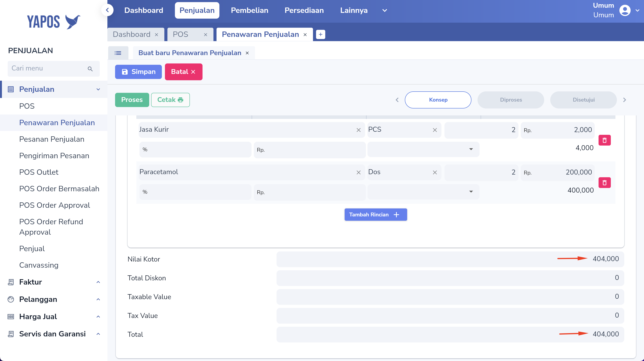Image resolution: width=644 pixels, height=361 pixels.
Task: Click the Servis dan Garansi sidebar icon
Action: coord(11,334)
